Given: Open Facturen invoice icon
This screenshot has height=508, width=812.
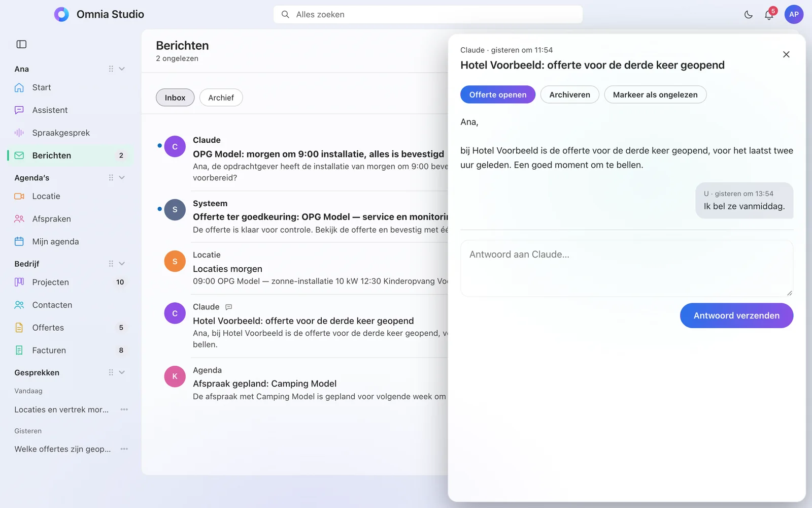Looking at the screenshot, I should pyautogui.click(x=19, y=350).
